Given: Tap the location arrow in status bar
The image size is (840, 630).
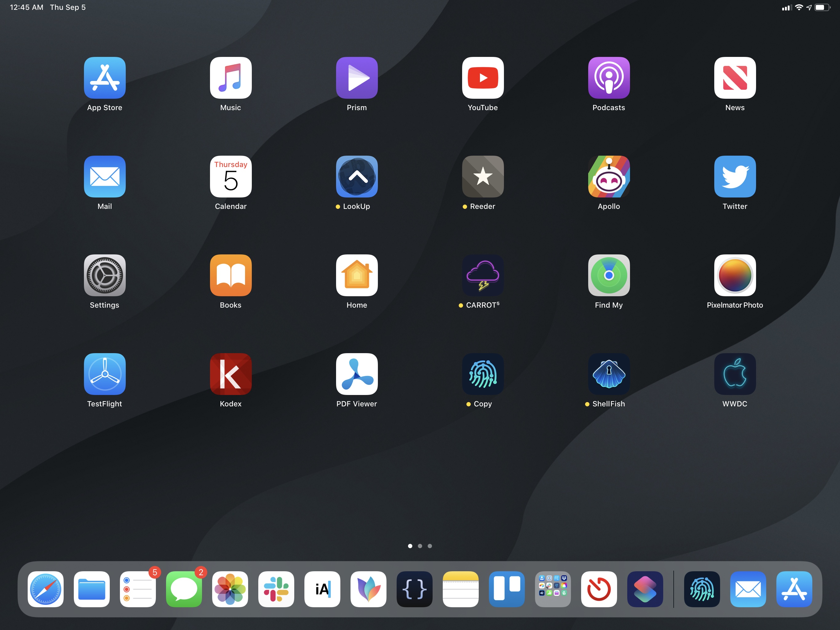Looking at the screenshot, I should click(809, 8).
